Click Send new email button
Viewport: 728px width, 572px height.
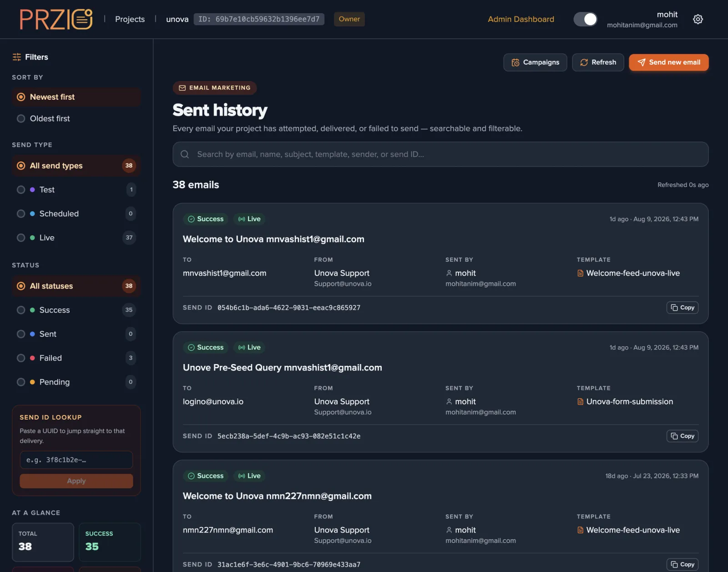(669, 62)
